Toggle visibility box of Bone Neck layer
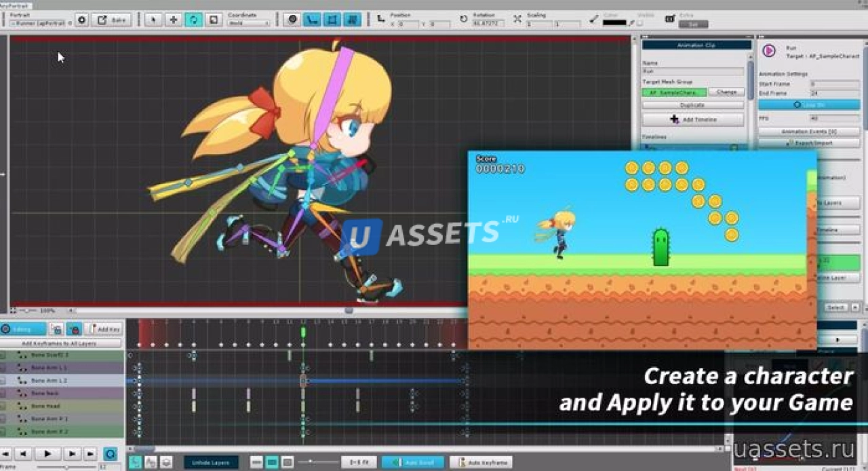This screenshot has width=868, height=471. 3,394
